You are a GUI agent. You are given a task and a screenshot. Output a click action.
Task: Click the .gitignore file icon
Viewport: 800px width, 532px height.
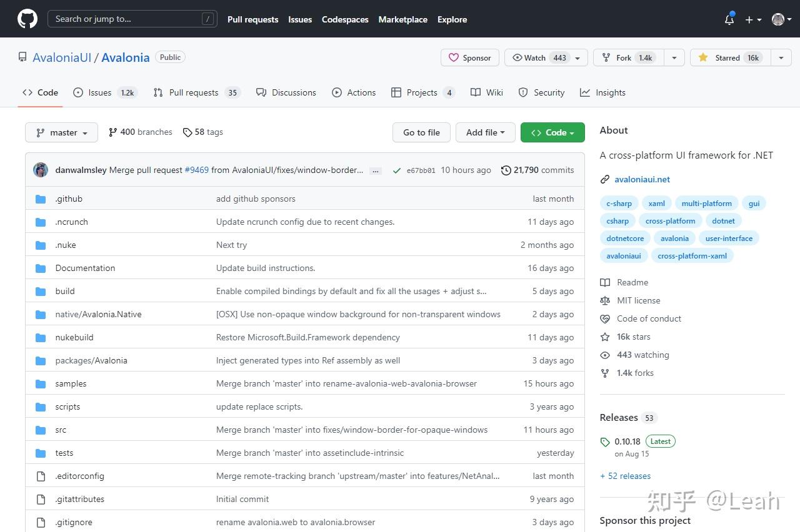[x=41, y=523]
